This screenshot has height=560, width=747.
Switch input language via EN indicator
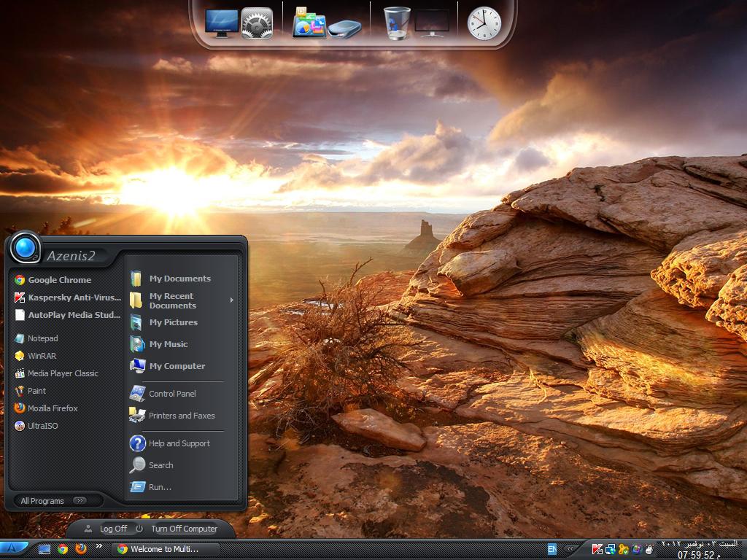click(x=551, y=549)
